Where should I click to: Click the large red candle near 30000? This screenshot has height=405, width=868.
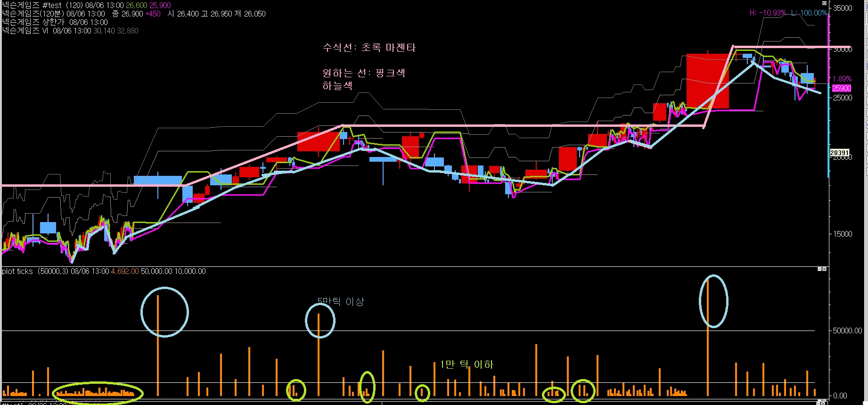707,81
